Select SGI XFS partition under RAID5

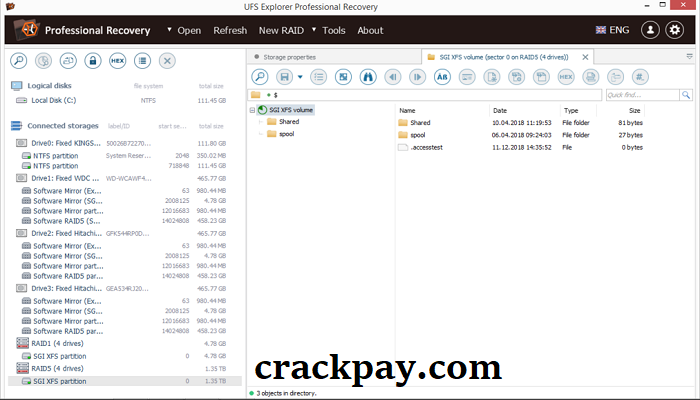[x=125, y=381]
